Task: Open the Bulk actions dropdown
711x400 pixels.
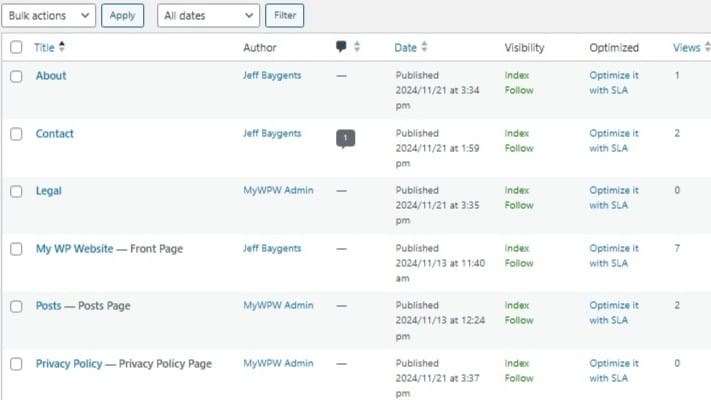Action: coord(49,16)
